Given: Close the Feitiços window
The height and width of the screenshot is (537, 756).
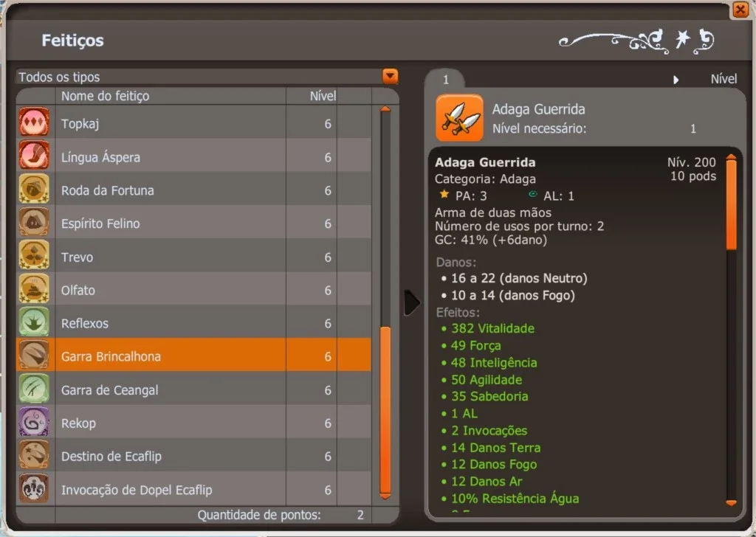Looking at the screenshot, I should point(740,9).
